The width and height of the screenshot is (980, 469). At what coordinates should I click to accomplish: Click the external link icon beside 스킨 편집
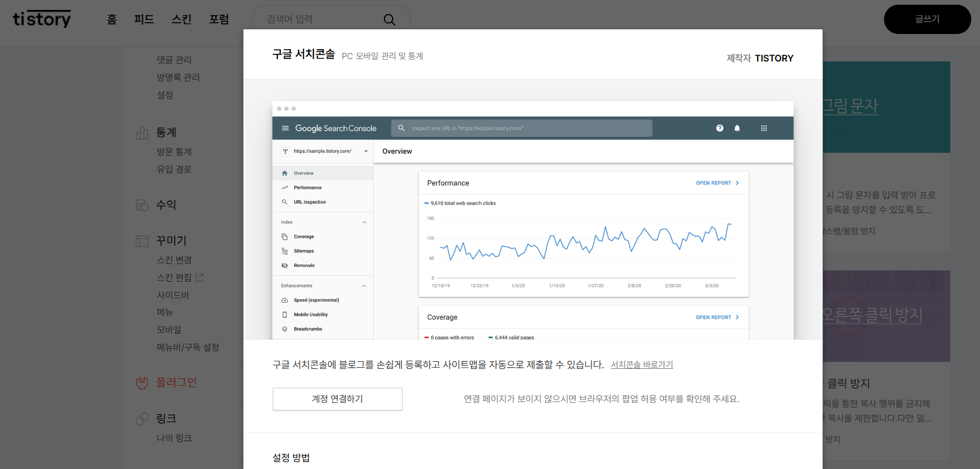(200, 277)
